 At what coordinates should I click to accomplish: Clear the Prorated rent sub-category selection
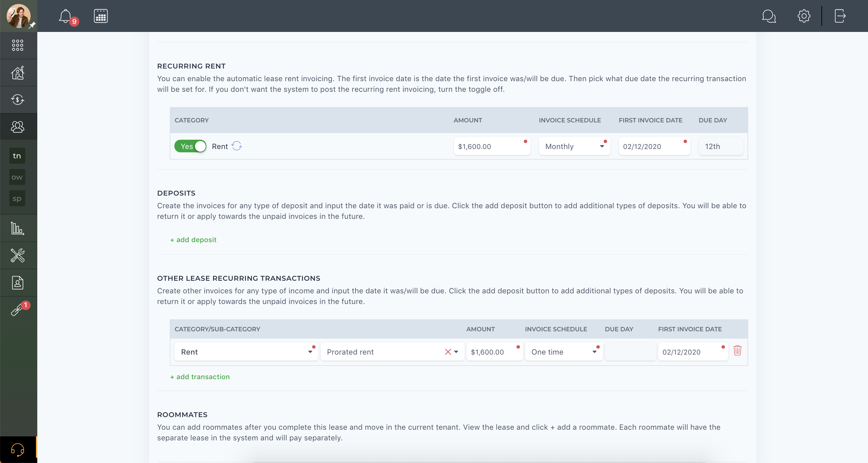click(448, 352)
